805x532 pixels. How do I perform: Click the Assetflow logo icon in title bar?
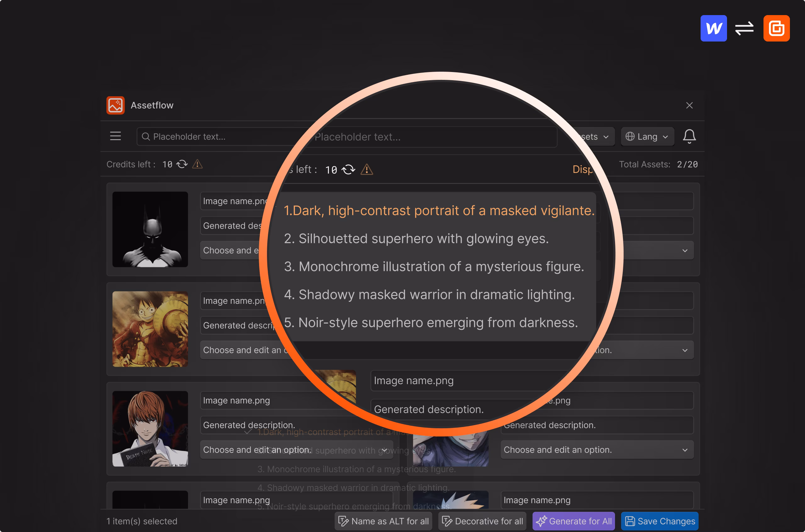[115, 105]
